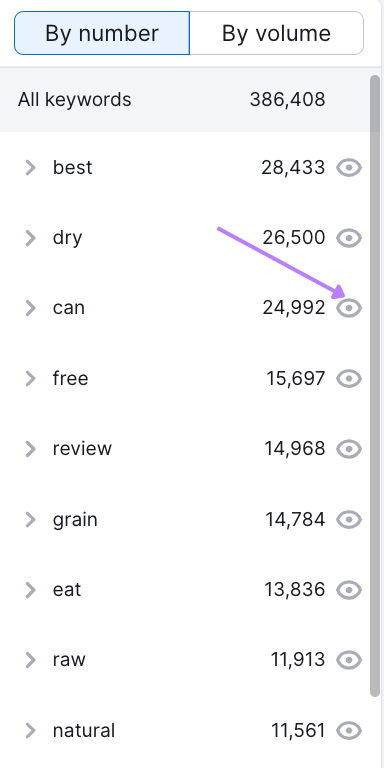This screenshot has height=768, width=384.
Task: Click the eye icon beside 'review'
Action: pyautogui.click(x=349, y=449)
